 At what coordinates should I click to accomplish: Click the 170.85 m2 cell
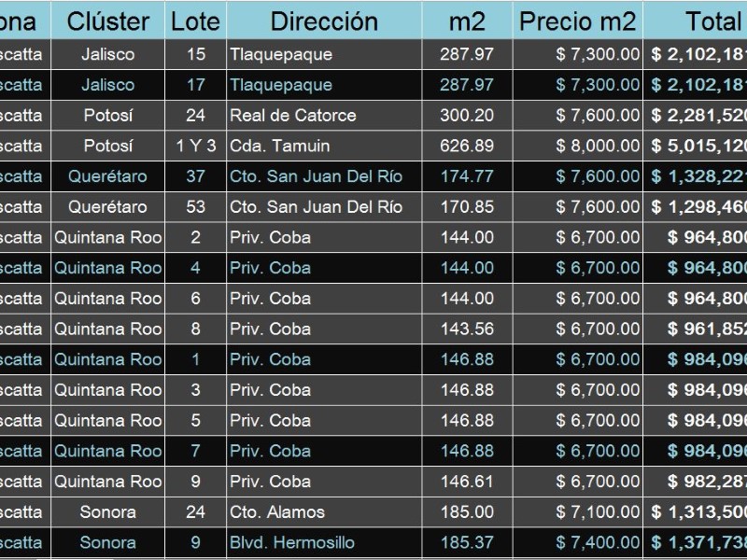(468, 206)
